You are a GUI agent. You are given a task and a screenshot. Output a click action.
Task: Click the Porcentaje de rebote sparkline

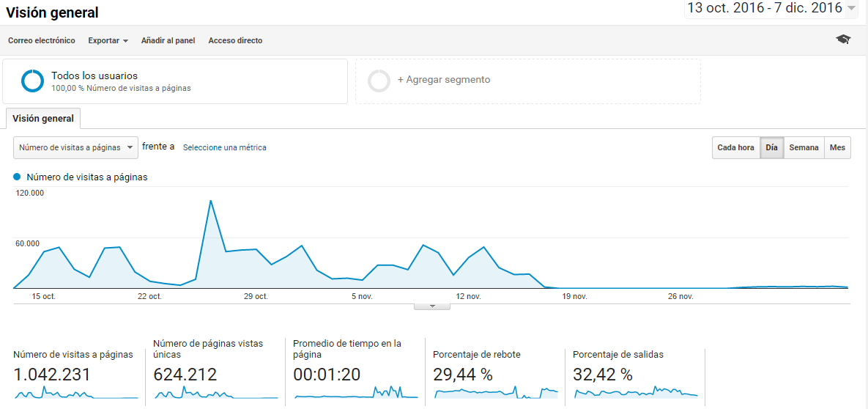coord(496,392)
